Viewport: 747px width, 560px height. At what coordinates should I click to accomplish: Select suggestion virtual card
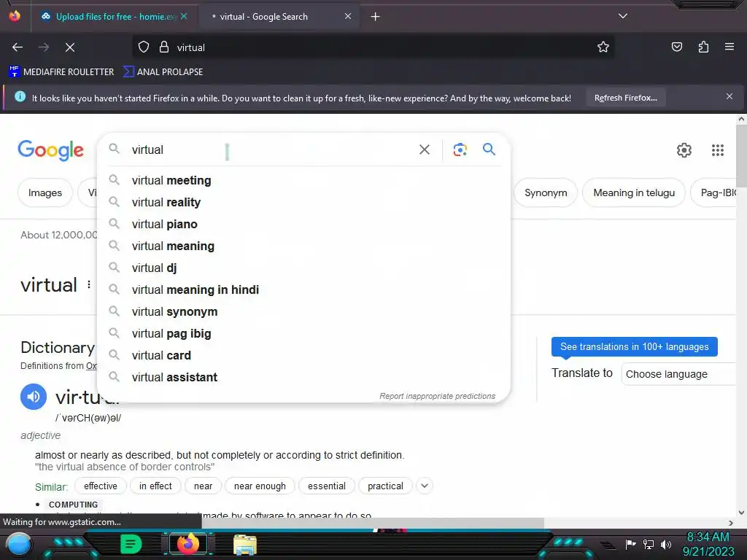pyautogui.click(x=303, y=356)
